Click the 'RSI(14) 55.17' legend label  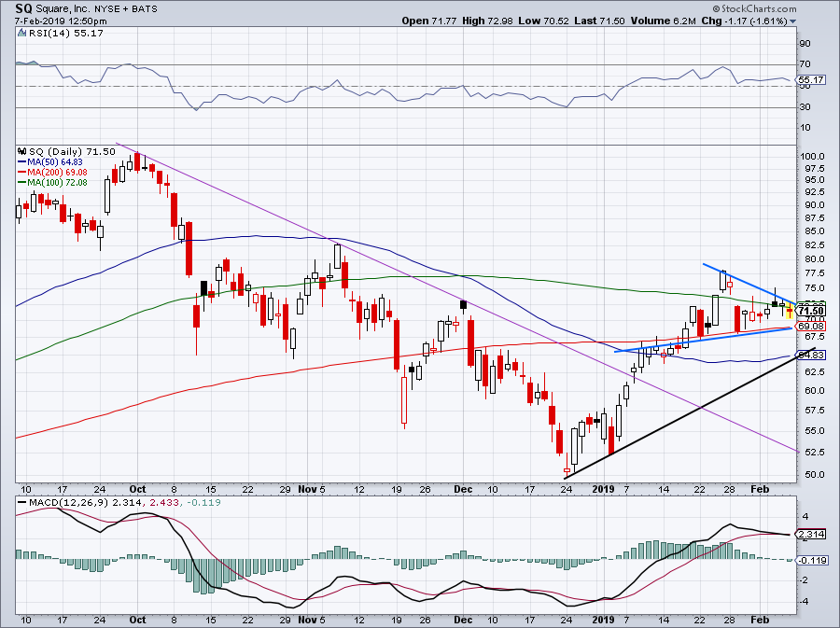point(66,34)
